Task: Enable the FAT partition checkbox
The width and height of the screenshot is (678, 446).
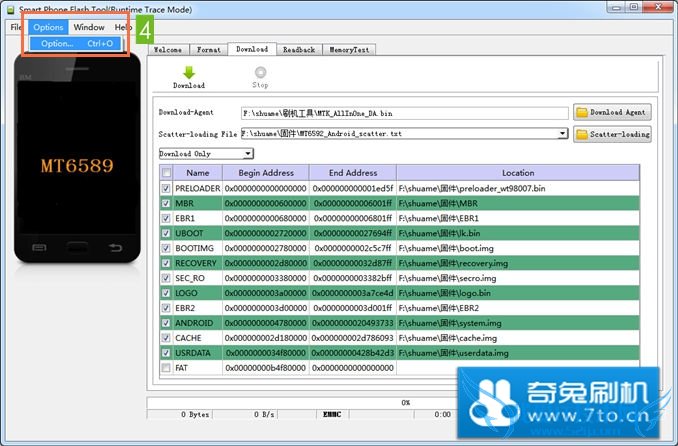Action: pyautogui.click(x=166, y=368)
